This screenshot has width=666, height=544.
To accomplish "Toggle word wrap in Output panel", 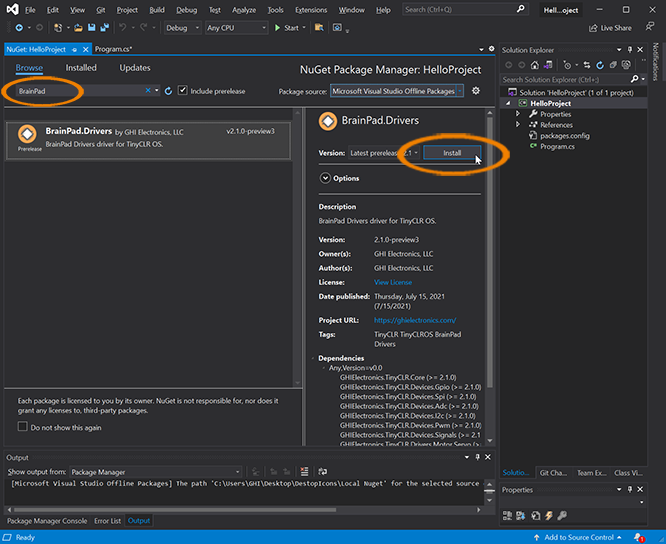I will tap(323, 471).
